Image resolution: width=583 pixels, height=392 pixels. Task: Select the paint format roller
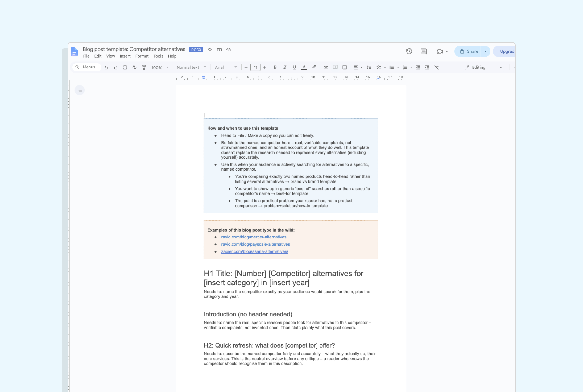pos(144,67)
